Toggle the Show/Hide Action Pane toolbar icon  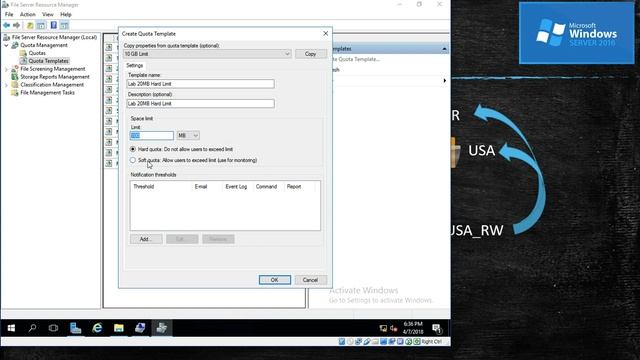click(64, 25)
